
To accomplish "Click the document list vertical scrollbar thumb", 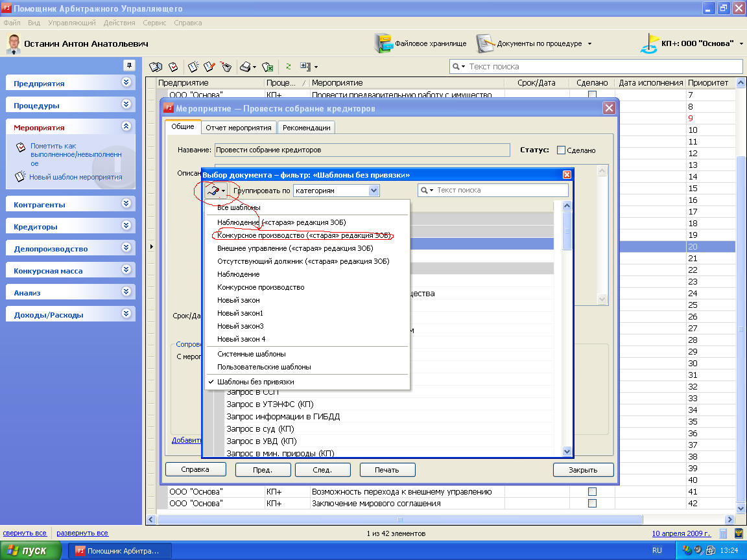I will (x=567, y=231).
